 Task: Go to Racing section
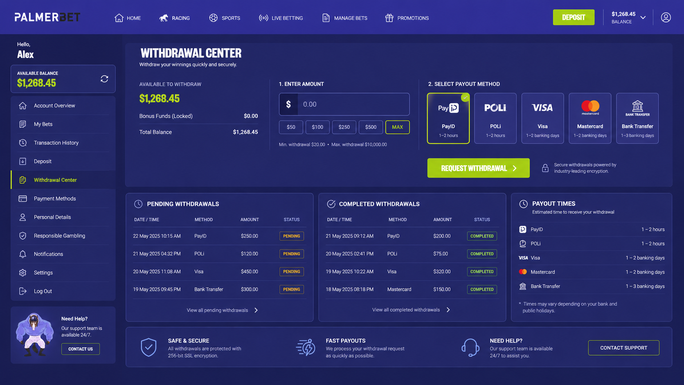[x=174, y=18]
